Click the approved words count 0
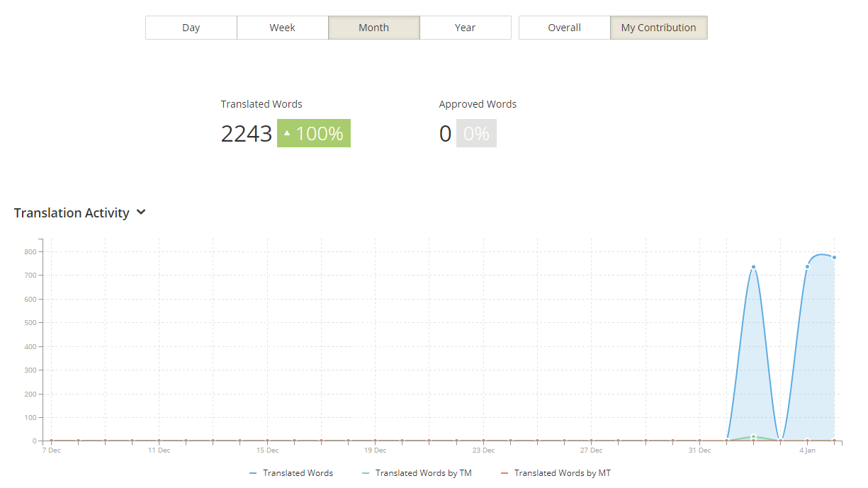The image size is (868, 488). 445,133
